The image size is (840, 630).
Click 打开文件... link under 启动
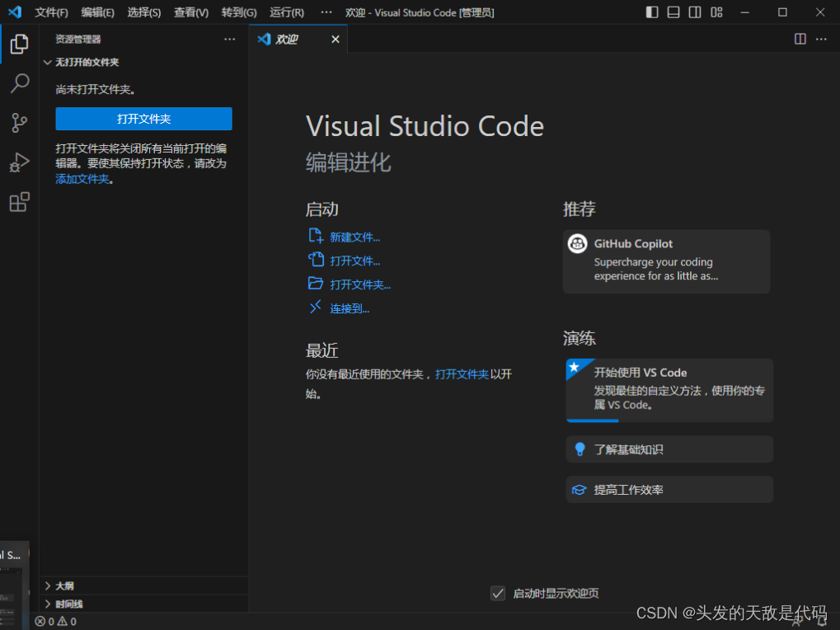[x=354, y=261]
